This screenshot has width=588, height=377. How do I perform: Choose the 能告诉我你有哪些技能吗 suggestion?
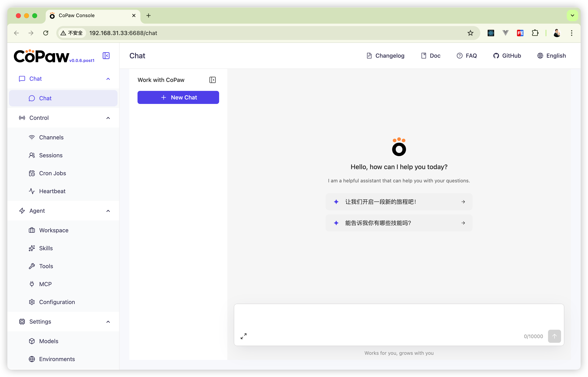(x=399, y=223)
